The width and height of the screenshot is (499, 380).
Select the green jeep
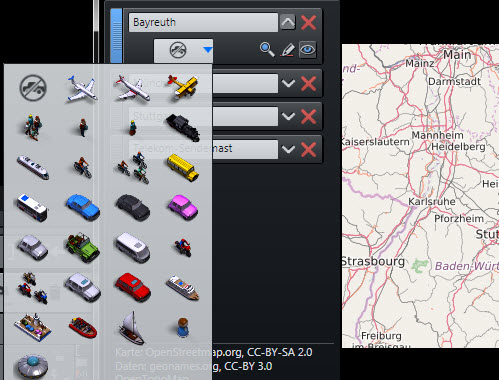tap(83, 247)
